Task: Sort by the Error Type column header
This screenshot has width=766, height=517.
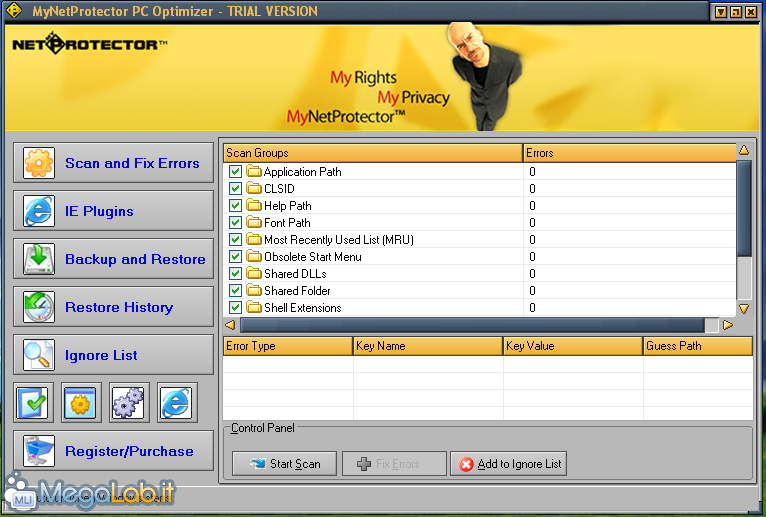Action: (287, 346)
